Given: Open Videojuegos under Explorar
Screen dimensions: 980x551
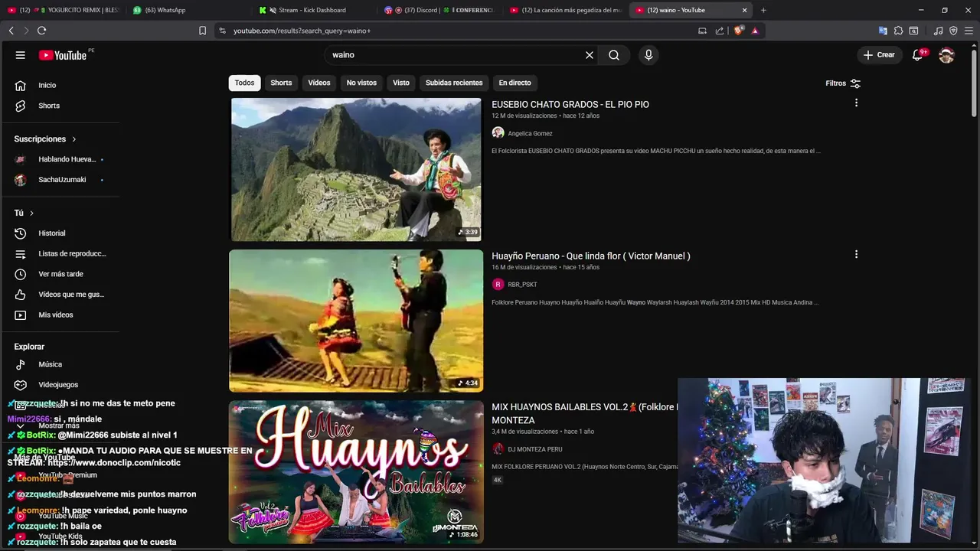Looking at the screenshot, I should pos(60,385).
